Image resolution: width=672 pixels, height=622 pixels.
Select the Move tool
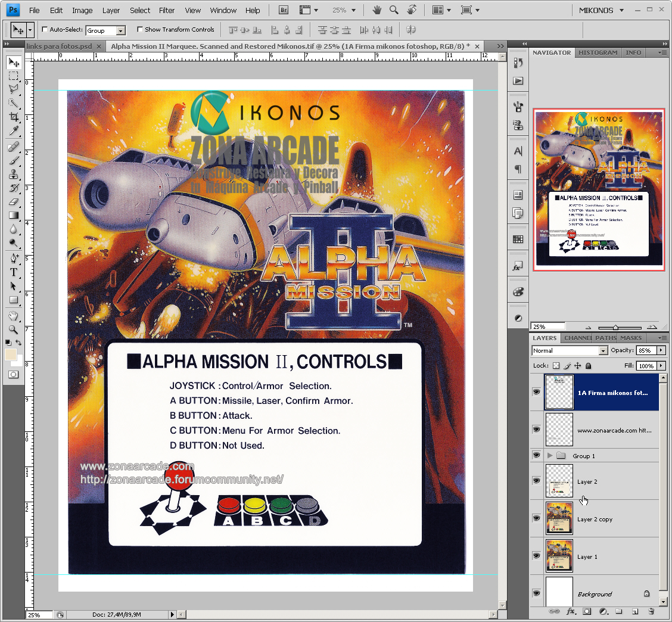[14, 62]
